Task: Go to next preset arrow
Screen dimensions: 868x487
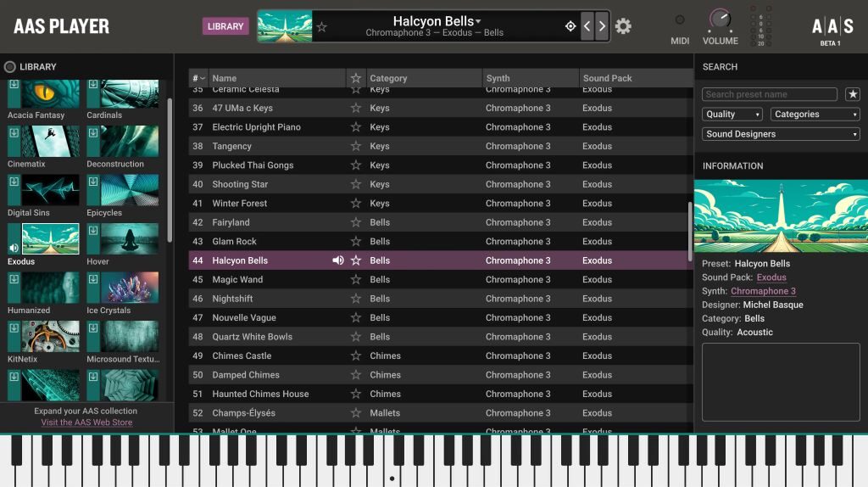Action: tap(602, 26)
